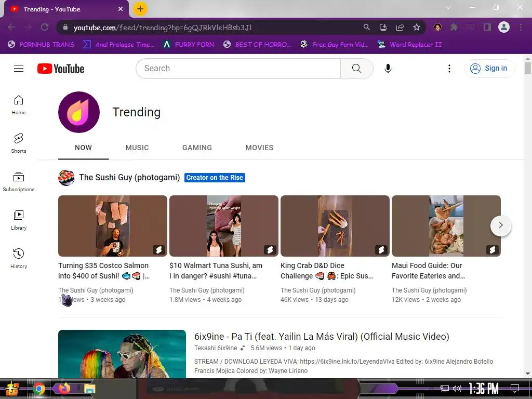Open Chrome profile avatar
Screen dimensions: 532x399
[504, 27]
